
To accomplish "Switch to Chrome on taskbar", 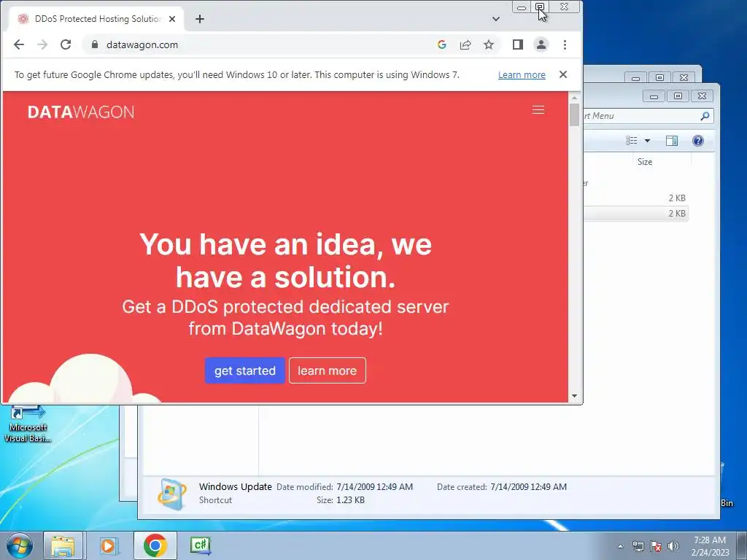I will pyautogui.click(x=155, y=545).
